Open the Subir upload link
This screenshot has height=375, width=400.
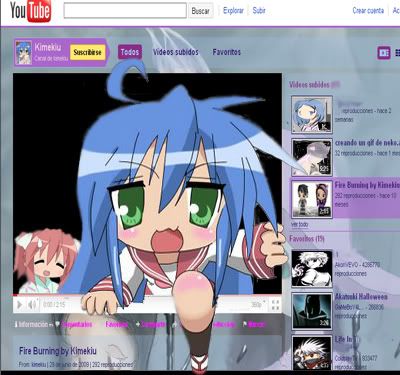(259, 11)
